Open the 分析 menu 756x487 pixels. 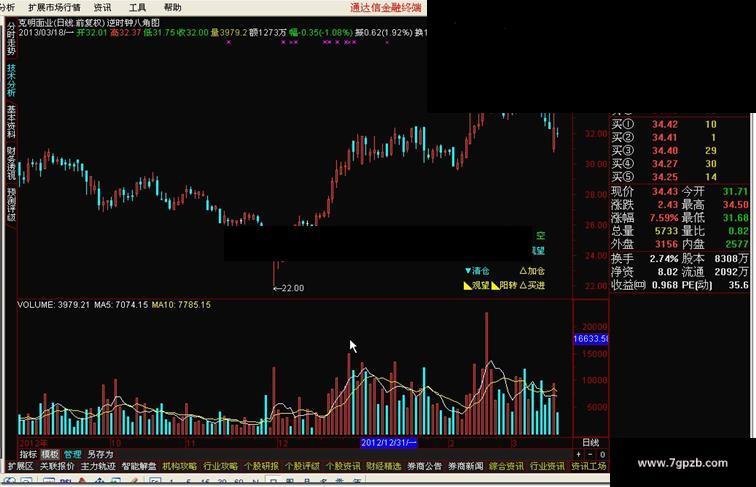7,7
